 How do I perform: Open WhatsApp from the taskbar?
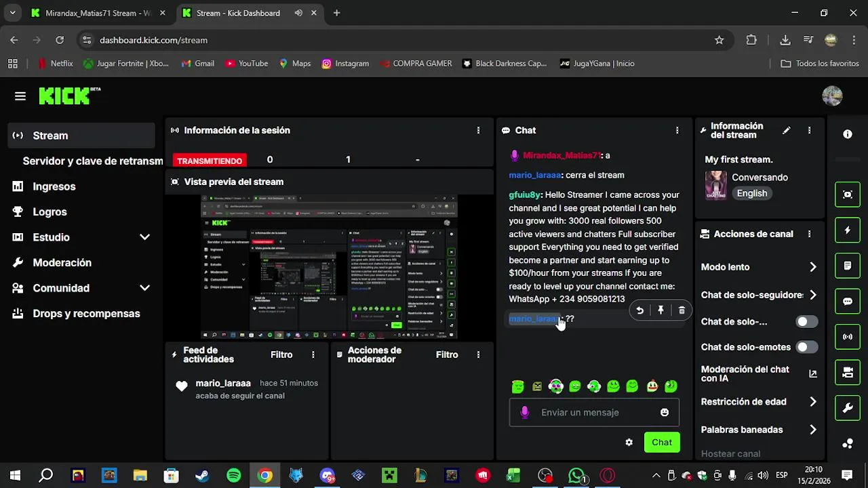[x=576, y=476]
